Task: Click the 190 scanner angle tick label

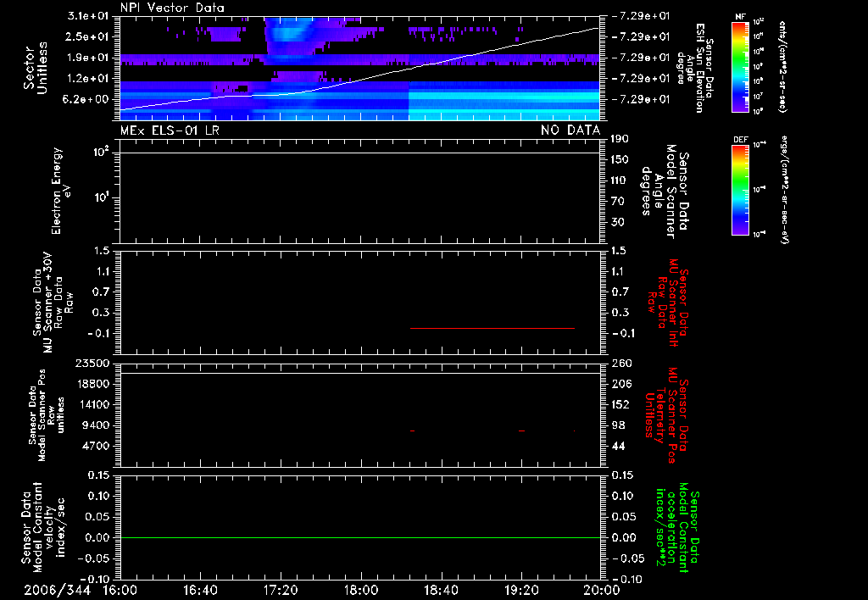Action: tap(620, 139)
